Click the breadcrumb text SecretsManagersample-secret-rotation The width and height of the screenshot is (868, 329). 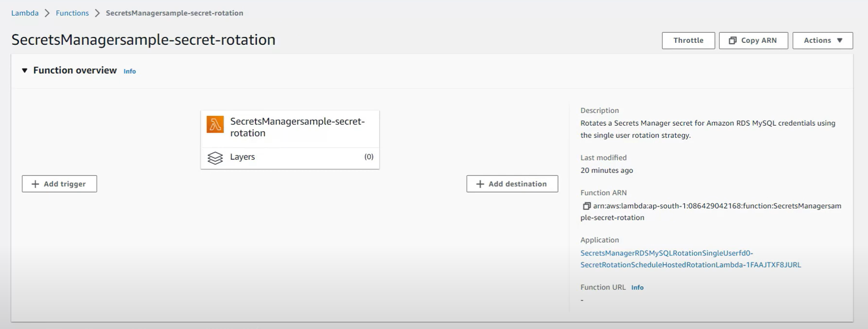pyautogui.click(x=174, y=13)
